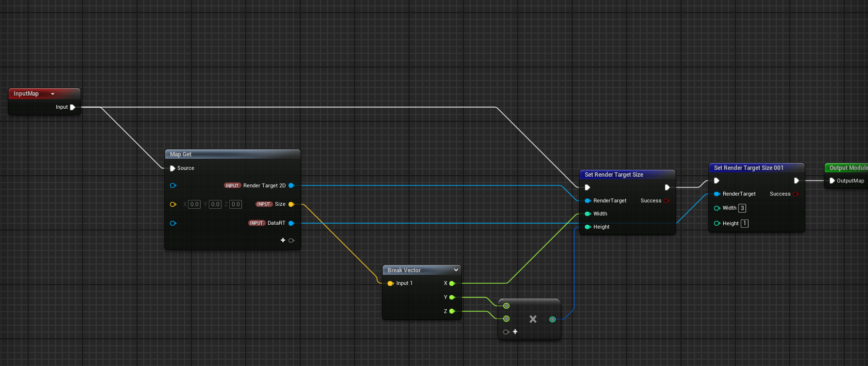
Task: Add a new pin to Map Get
Action: coord(283,240)
